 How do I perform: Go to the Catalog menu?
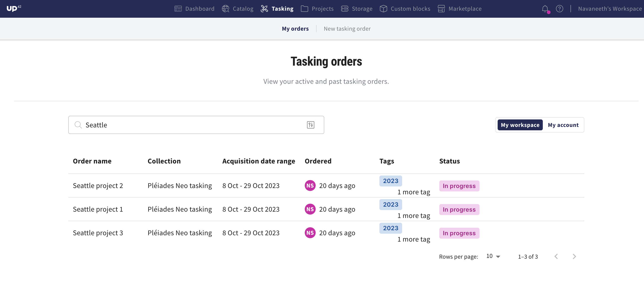point(238,9)
